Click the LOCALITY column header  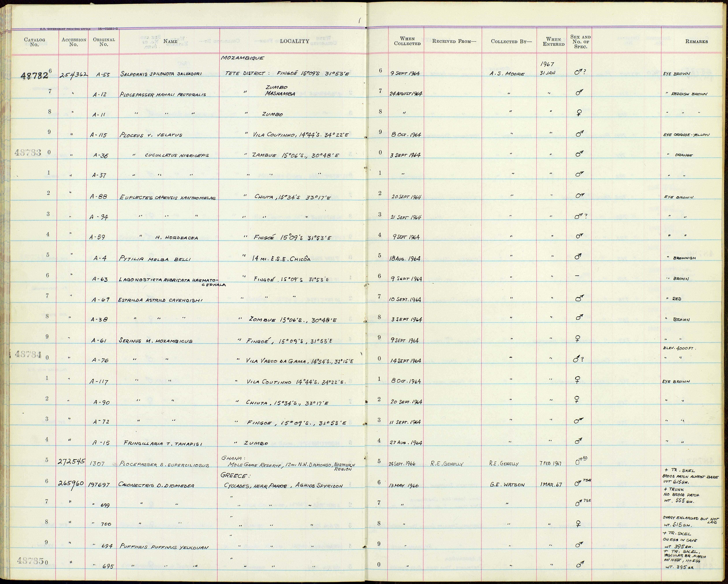click(x=294, y=41)
